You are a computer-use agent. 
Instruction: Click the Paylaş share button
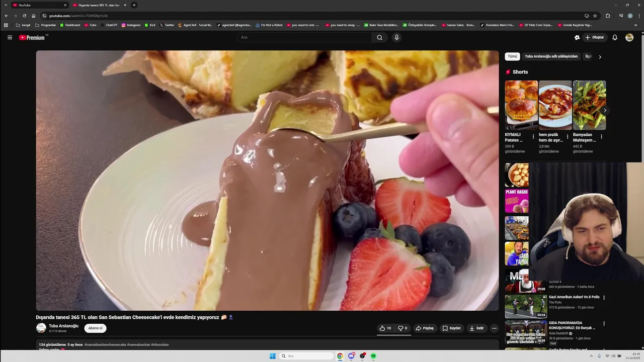click(x=425, y=328)
